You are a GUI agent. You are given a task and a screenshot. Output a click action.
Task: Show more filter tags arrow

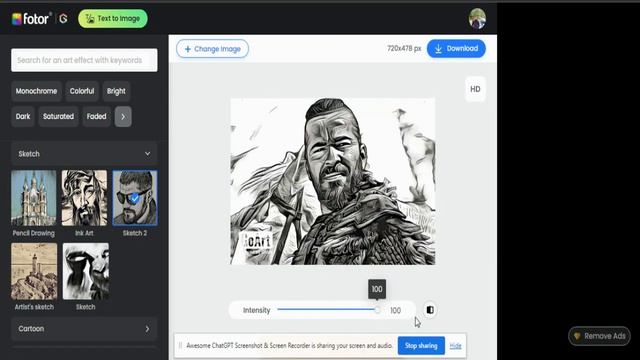click(x=123, y=117)
